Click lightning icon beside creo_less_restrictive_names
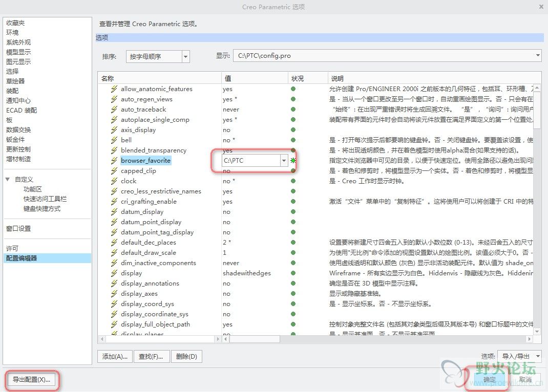The width and height of the screenshot is (548, 392). coord(114,191)
